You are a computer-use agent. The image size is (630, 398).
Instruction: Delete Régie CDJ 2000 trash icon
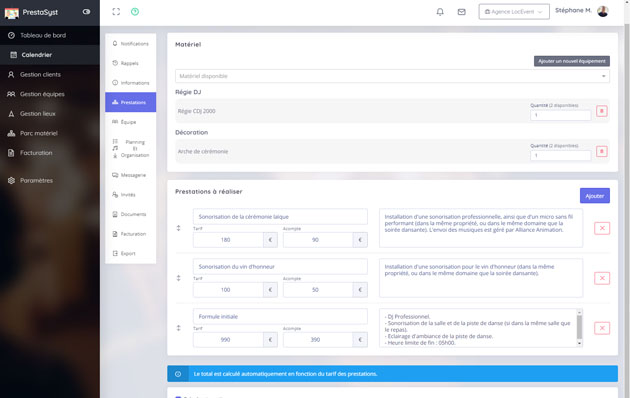pyautogui.click(x=601, y=111)
